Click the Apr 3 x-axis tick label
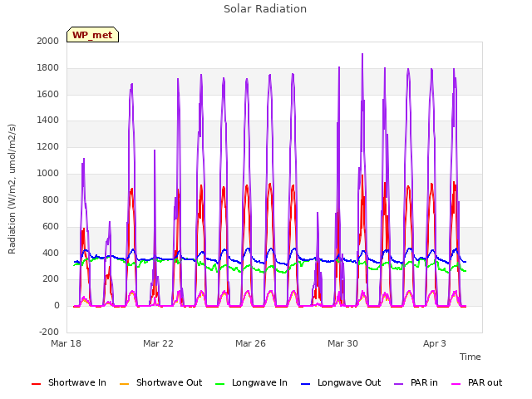The width and height of the screenshot is (532, 399). coord(435,343)
